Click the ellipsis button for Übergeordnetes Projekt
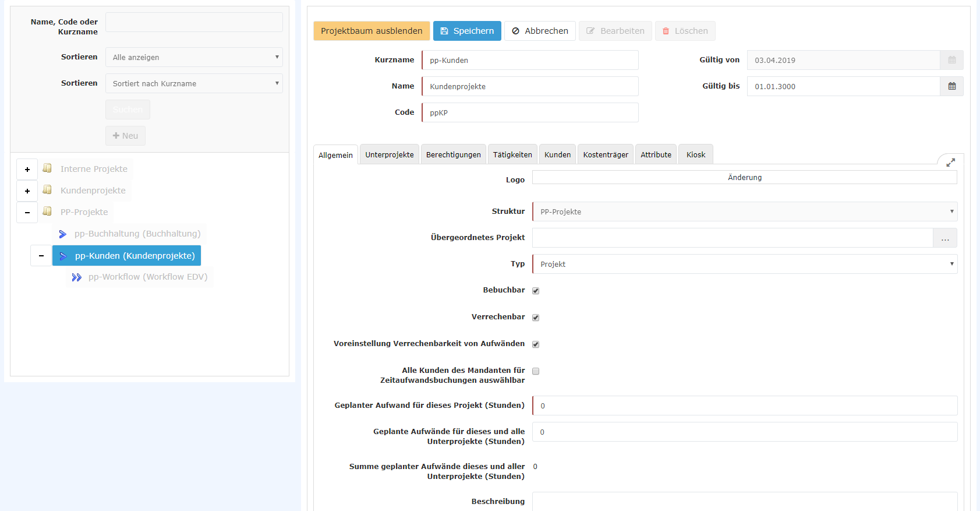The height and width of the screenshot is (511, 980). pos(945,238)
